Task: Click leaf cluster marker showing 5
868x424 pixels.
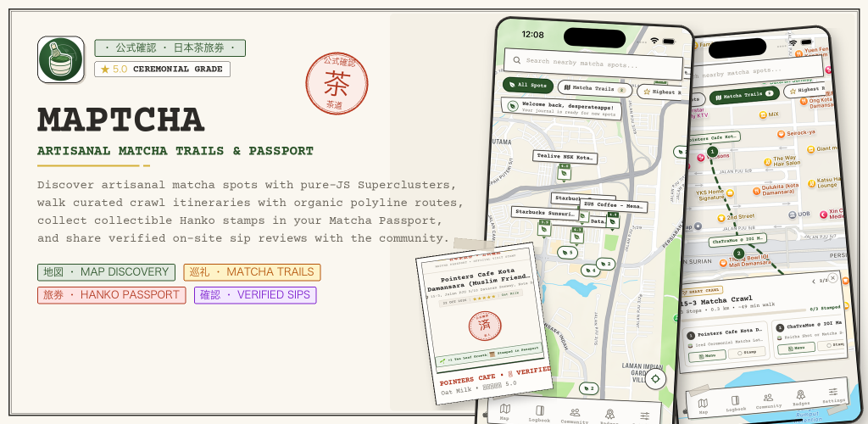Action: point(567,253)
